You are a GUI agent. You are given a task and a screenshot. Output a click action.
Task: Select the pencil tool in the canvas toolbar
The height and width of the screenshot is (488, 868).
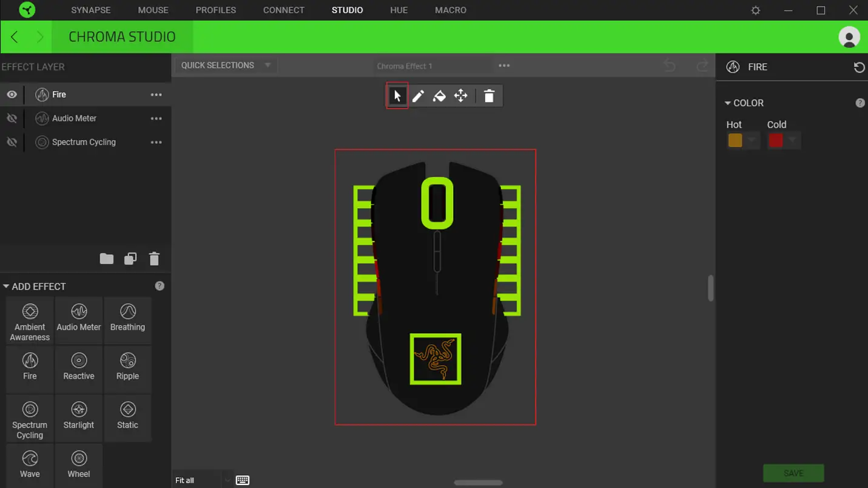418,95
